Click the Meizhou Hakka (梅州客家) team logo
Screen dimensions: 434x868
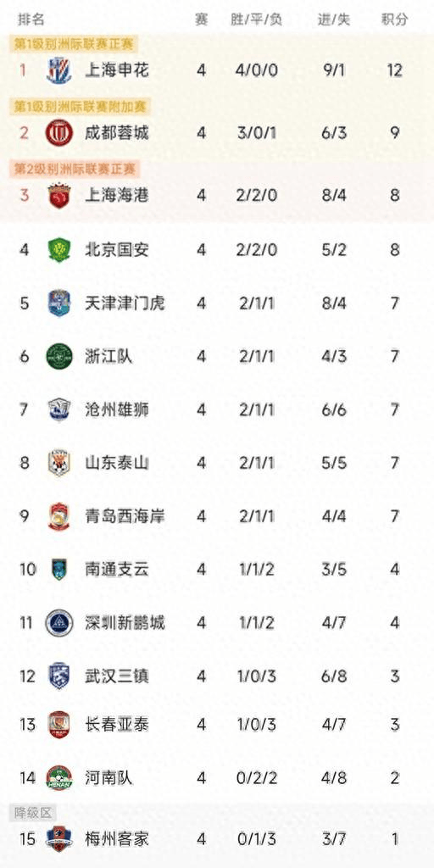click(x=59, y=838)
